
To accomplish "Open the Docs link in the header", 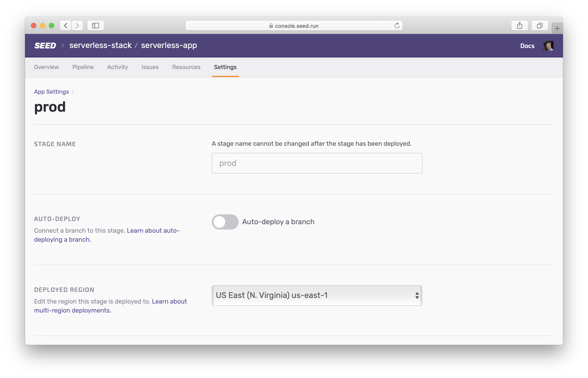I will 527,46.
